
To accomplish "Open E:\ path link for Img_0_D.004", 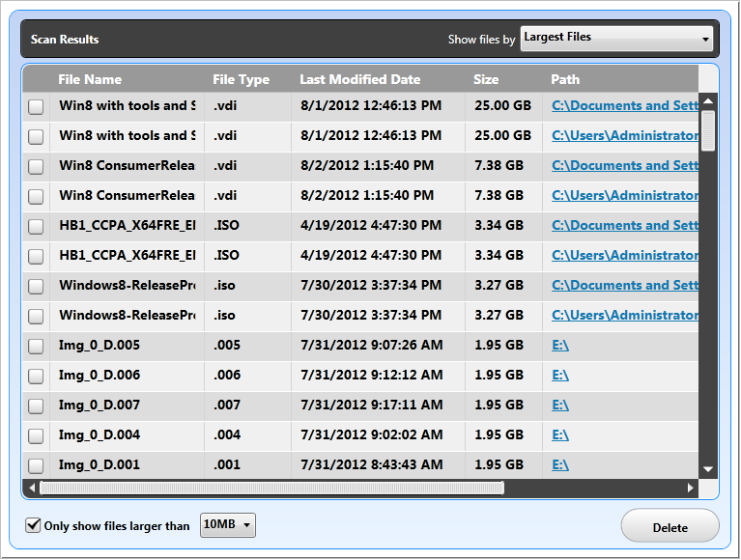I will (560, 435).
